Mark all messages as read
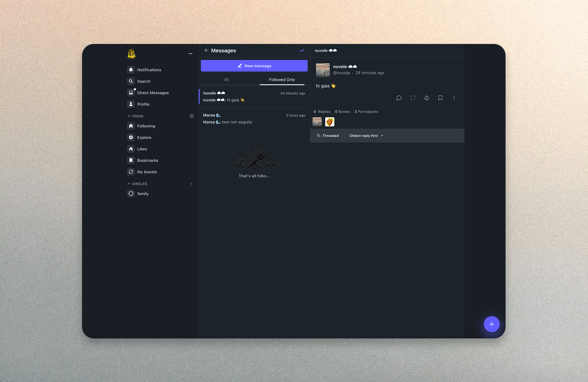This screenshot has width=588, height=382. [302, 51]
